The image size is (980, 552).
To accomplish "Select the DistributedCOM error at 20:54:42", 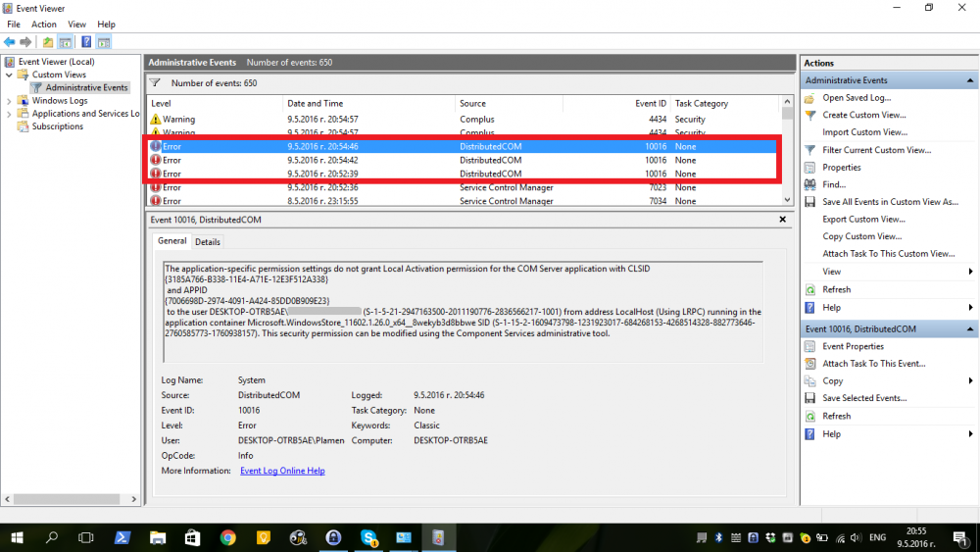I will point(463,160).
